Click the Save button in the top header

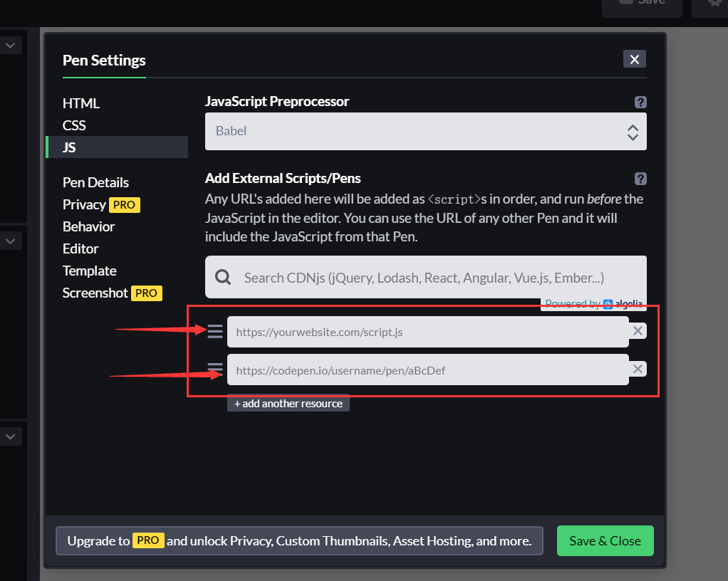tap(642, 6)
